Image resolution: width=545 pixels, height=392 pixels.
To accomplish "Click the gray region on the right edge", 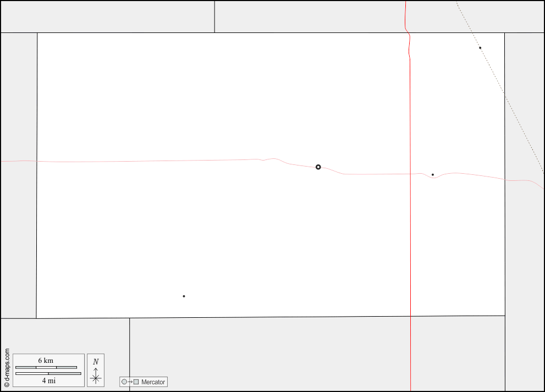I will pyautogui.click(x=525, y=212).
